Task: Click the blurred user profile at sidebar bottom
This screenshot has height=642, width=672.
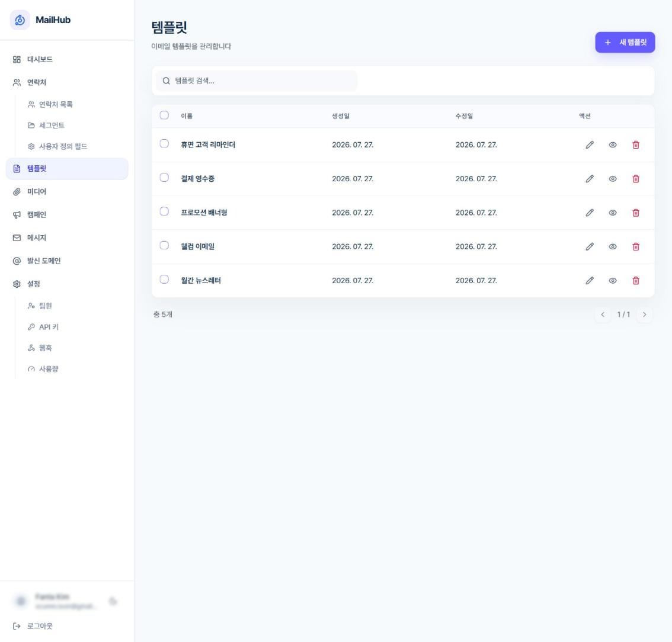Action: 56,601
